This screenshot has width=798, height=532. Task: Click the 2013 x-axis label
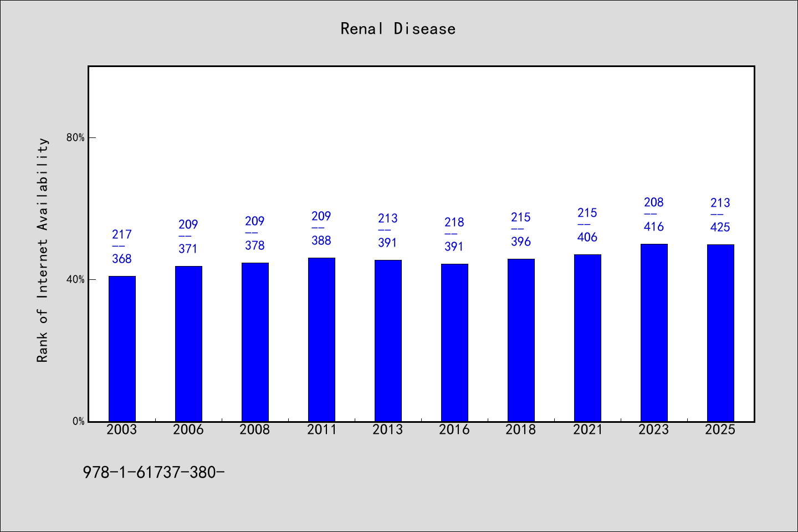(x=388, y=429)
